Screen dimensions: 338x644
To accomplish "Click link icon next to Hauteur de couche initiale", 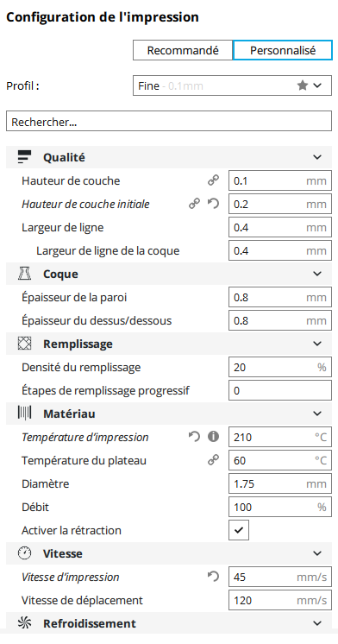I will click(194, 204).
